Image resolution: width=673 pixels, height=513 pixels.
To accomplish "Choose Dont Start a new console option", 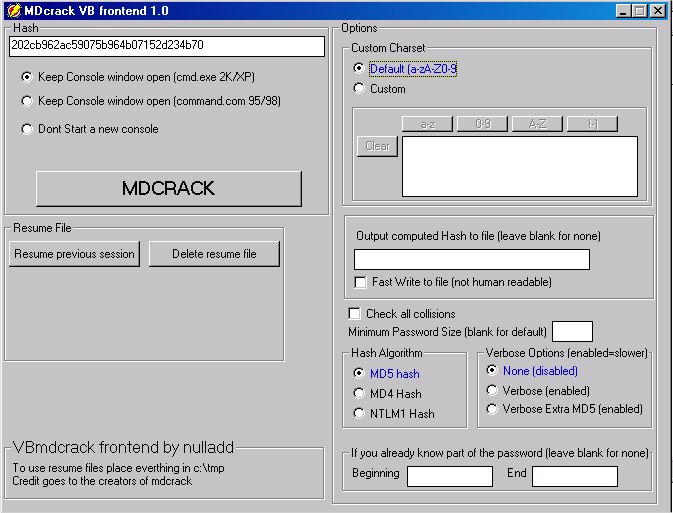I will 27,129.
